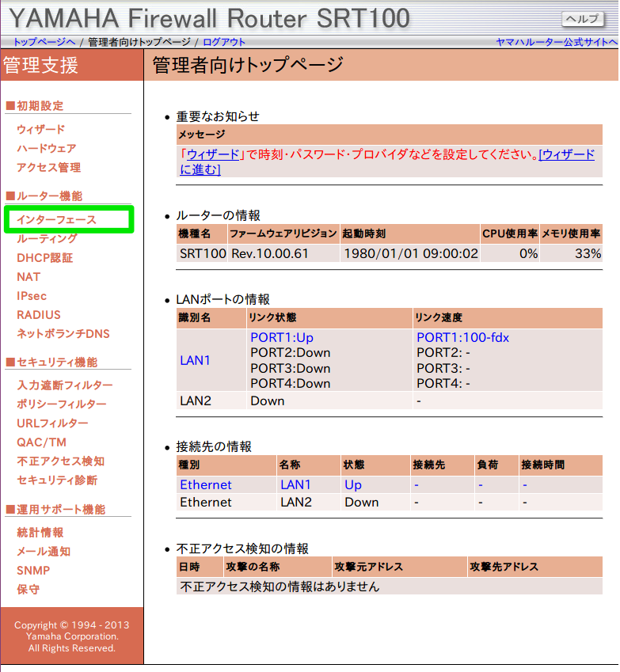The width and height of the screenshot is (620, 672).
Task: Click the 「ウィザード」 link in the message
Action: coord(213,154)
